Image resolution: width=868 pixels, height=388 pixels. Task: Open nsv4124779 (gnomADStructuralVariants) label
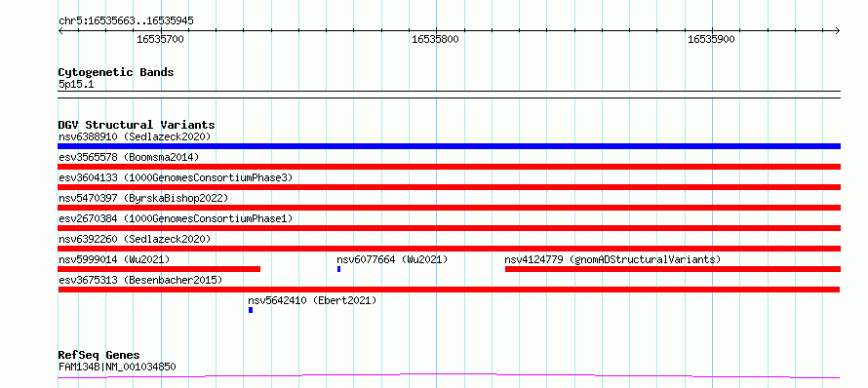[612, 259]
